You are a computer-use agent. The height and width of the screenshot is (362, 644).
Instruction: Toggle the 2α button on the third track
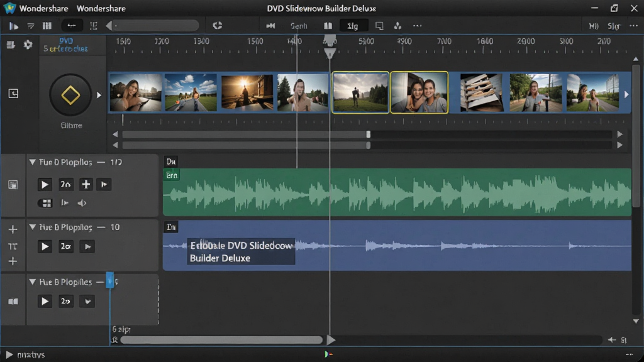pyautogui.click(x=65, y=301)
